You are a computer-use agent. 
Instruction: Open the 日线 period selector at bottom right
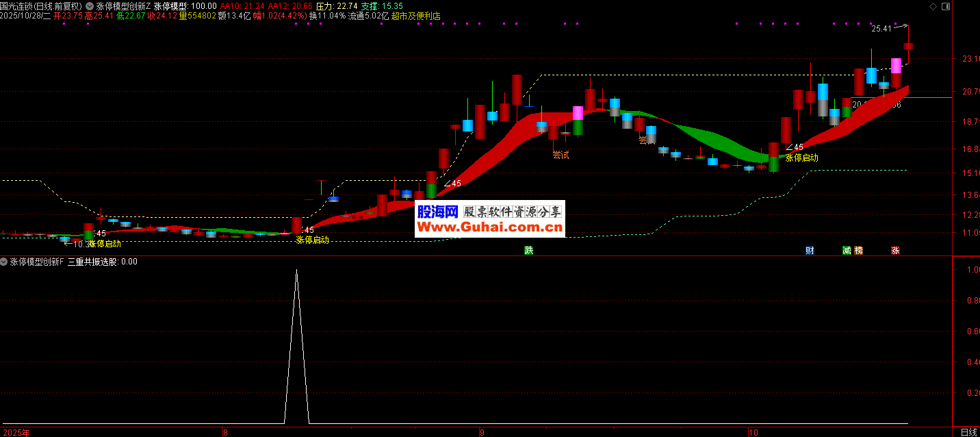[968, 432]
